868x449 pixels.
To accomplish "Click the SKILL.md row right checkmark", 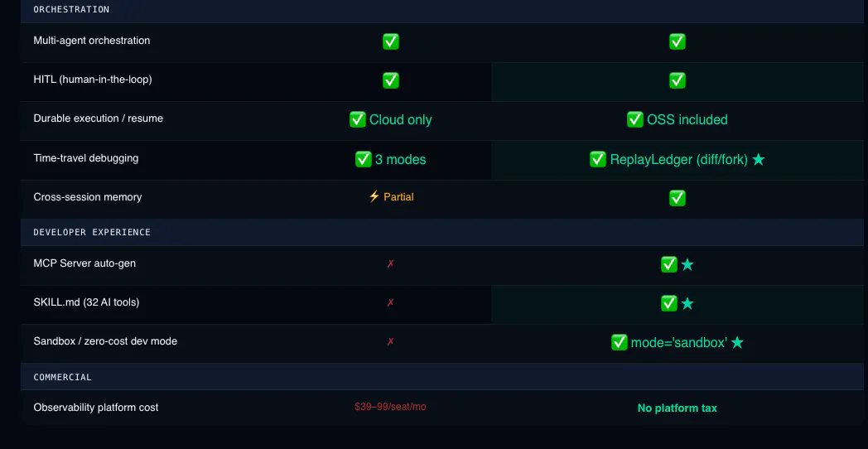I will 669,303.
